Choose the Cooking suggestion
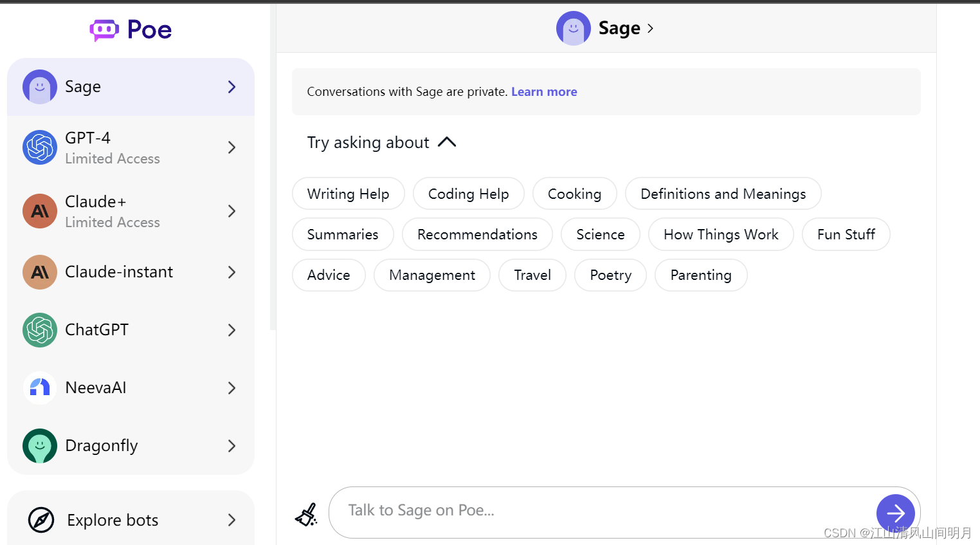 [x=575, y=194]
